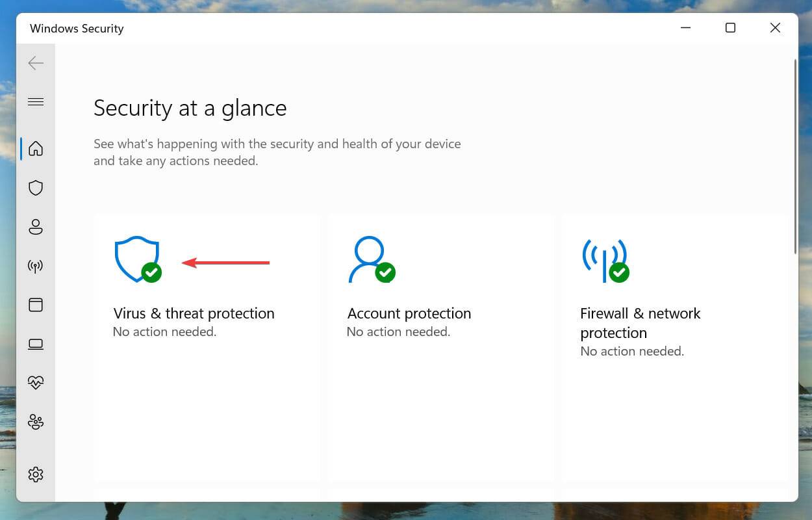The image size is (812, 520).
Task: Click the Security at a glance heading
Action: (190, 108)
